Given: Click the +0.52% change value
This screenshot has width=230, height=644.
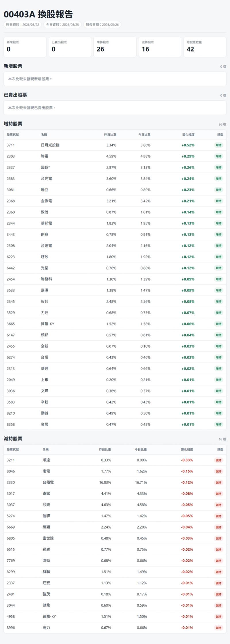Looking at the screenshot, I should 188,145.
